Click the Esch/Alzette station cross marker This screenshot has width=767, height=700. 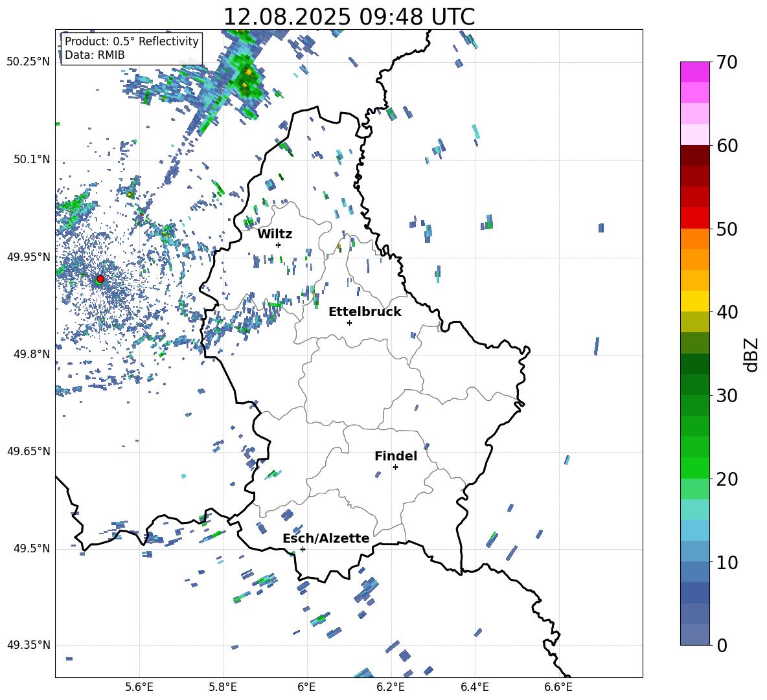(303, 549)
